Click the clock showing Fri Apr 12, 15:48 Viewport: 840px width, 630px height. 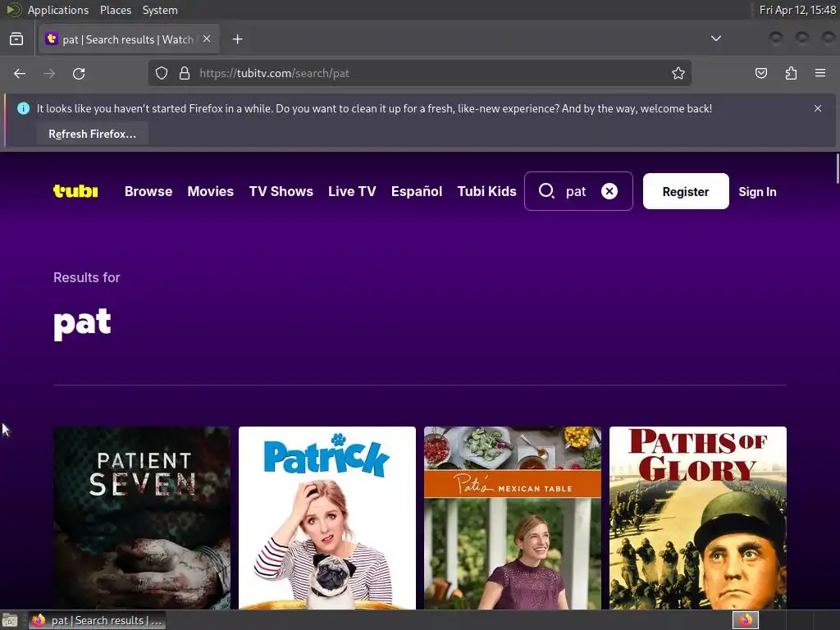(x=797, y=10)
